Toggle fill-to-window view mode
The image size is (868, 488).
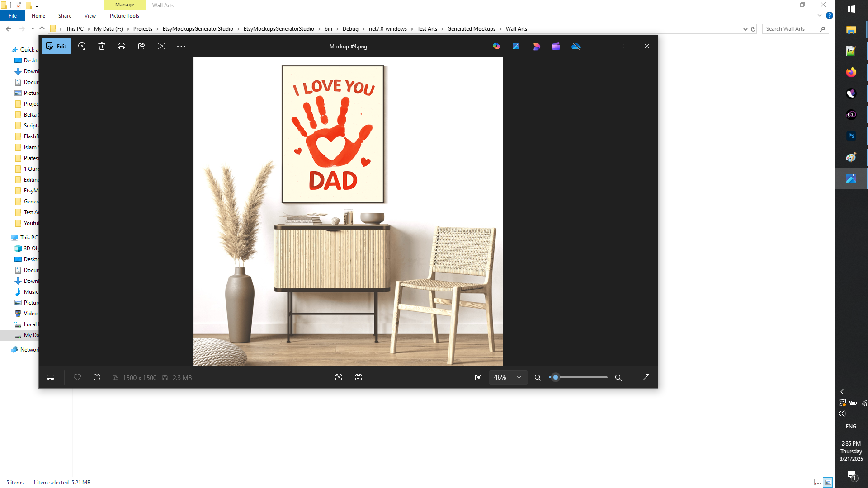pos(478,377)
